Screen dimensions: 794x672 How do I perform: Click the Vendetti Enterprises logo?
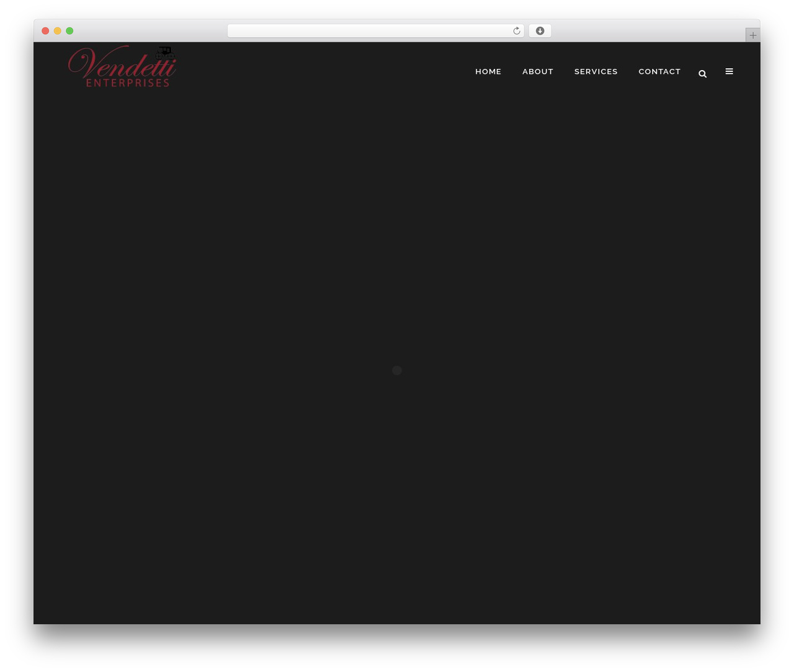pyautogui.click(x=122, y=66)
